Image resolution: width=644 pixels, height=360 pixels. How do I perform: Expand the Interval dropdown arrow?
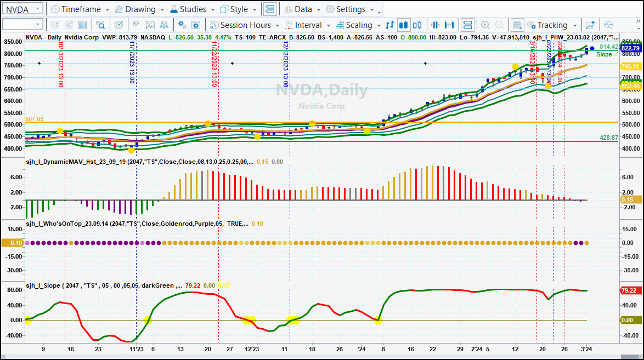328,25
